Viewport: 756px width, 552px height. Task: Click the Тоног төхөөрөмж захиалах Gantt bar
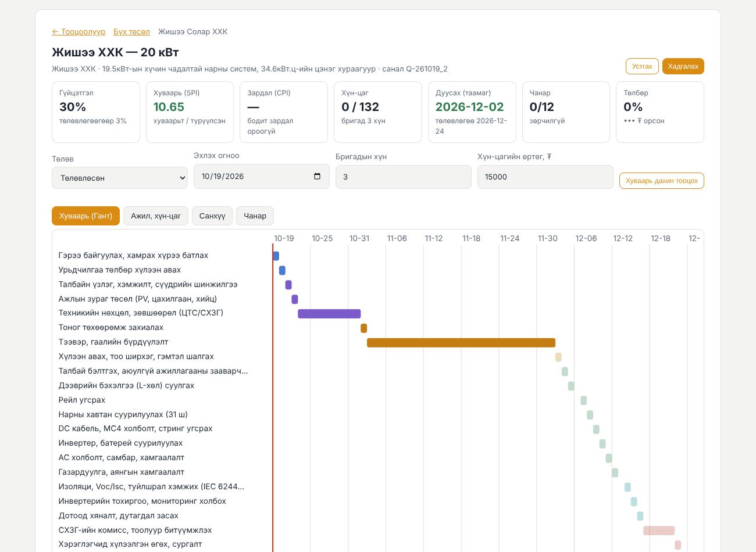point(363,328)
